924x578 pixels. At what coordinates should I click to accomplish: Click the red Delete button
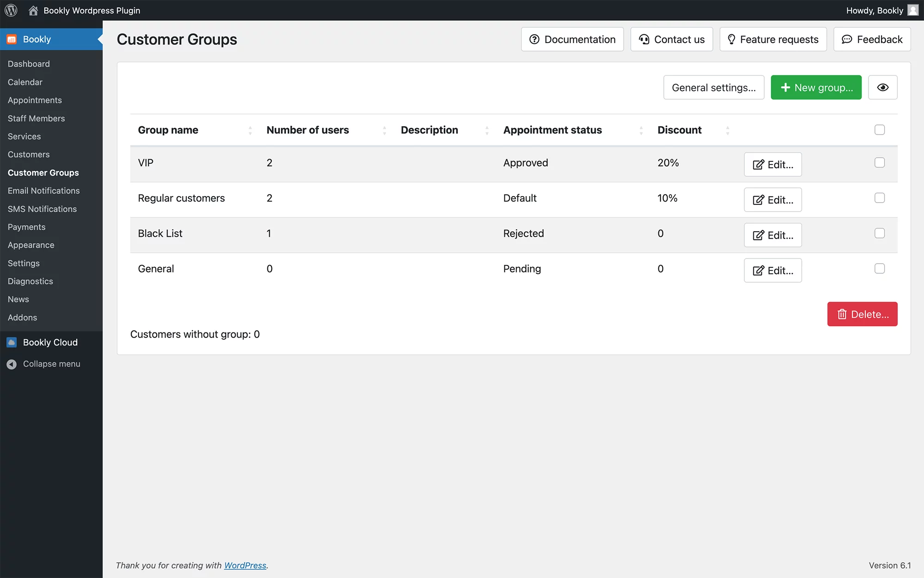point(862,314)
